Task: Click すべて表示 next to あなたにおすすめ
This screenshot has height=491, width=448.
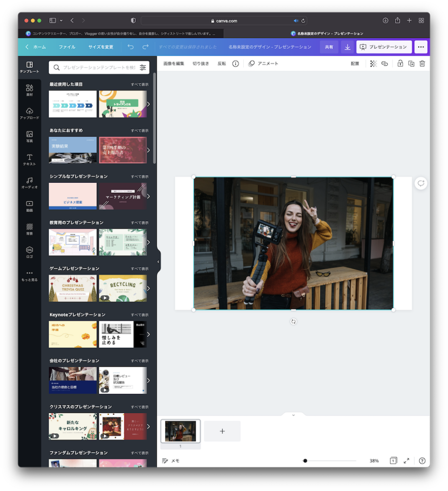Action: coord(140,130)
